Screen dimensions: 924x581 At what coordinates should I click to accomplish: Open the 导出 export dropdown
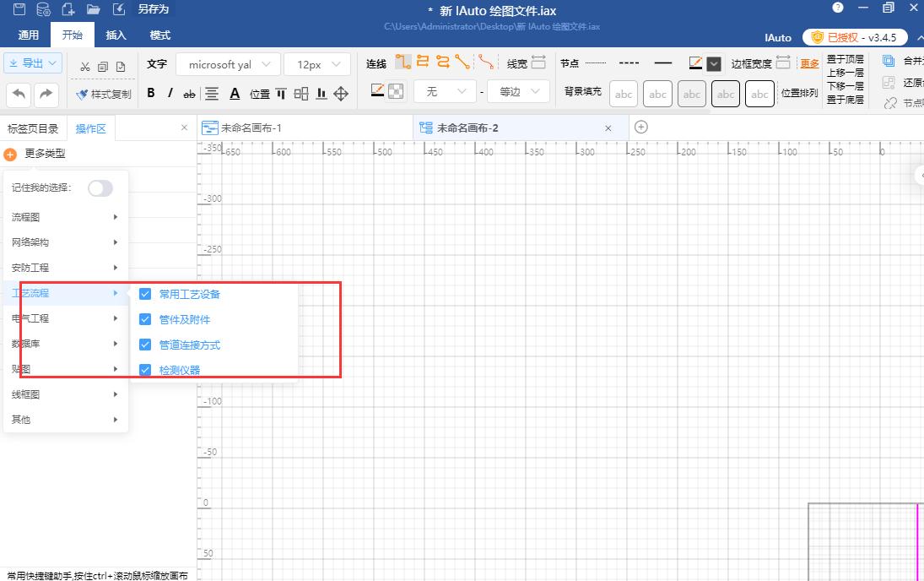pos(33,63)
